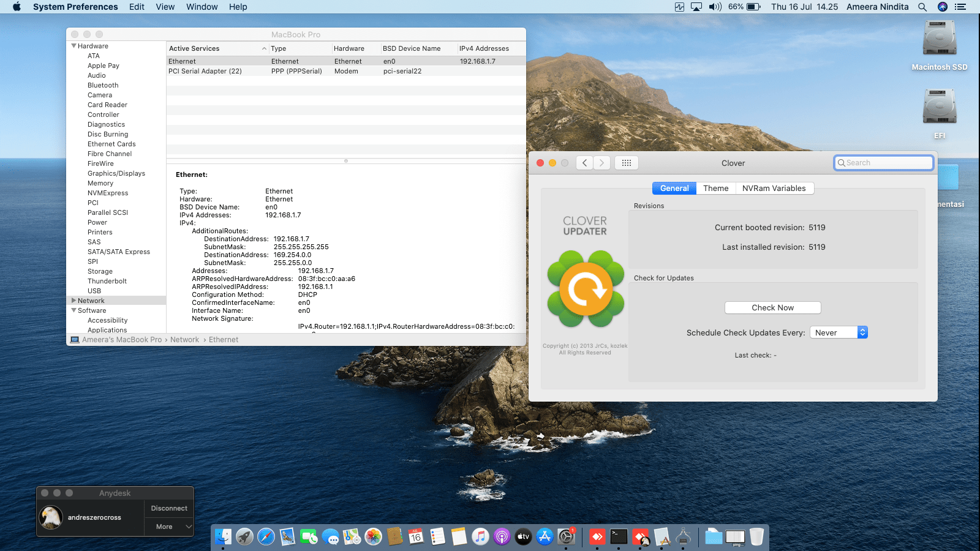The width and height of the screenshot is (980, 551).
Task: Collapse the Hardware section in the sidebar
Action: click(x=74, y=46)
